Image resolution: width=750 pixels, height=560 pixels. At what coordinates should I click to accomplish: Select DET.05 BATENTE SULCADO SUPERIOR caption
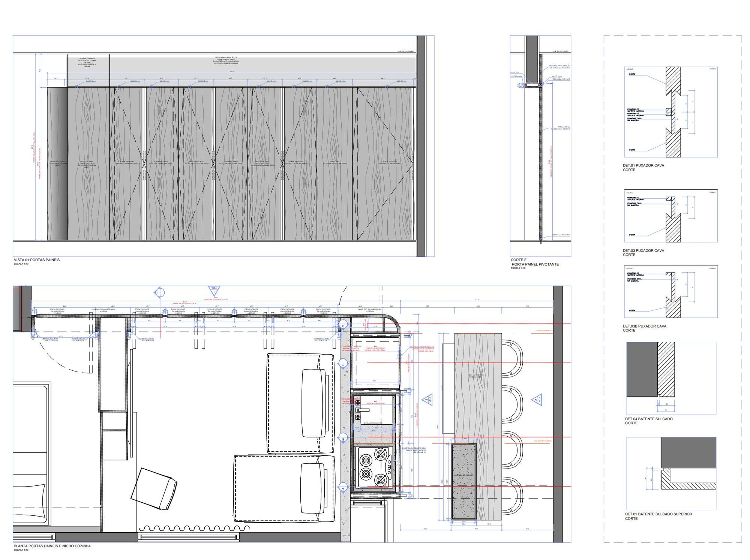coord(658,514)
